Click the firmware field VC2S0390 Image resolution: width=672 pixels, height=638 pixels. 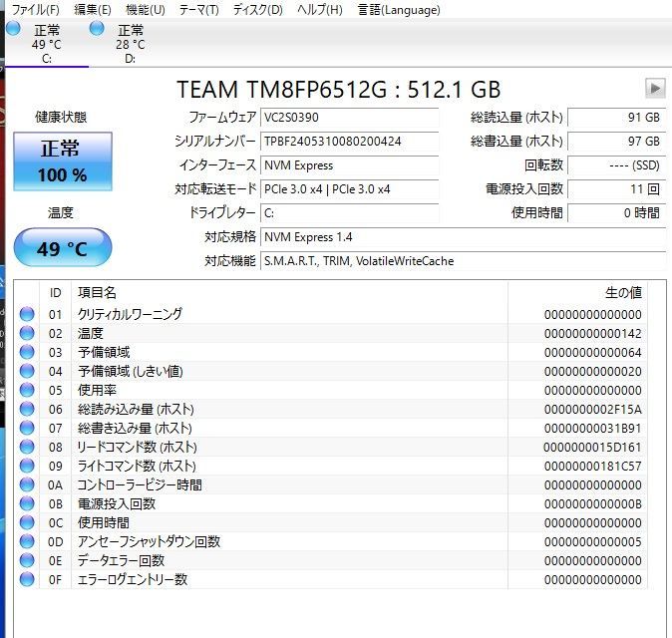click(x=349, y=118)
